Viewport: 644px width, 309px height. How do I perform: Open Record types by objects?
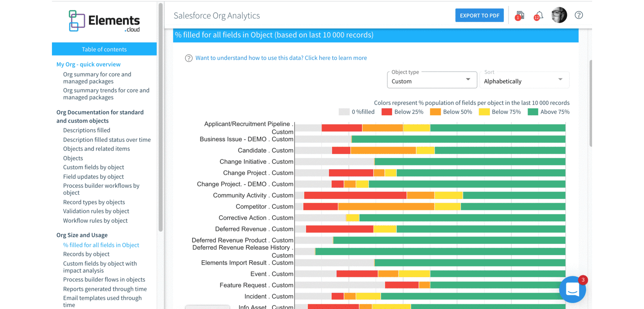[94, 202]
